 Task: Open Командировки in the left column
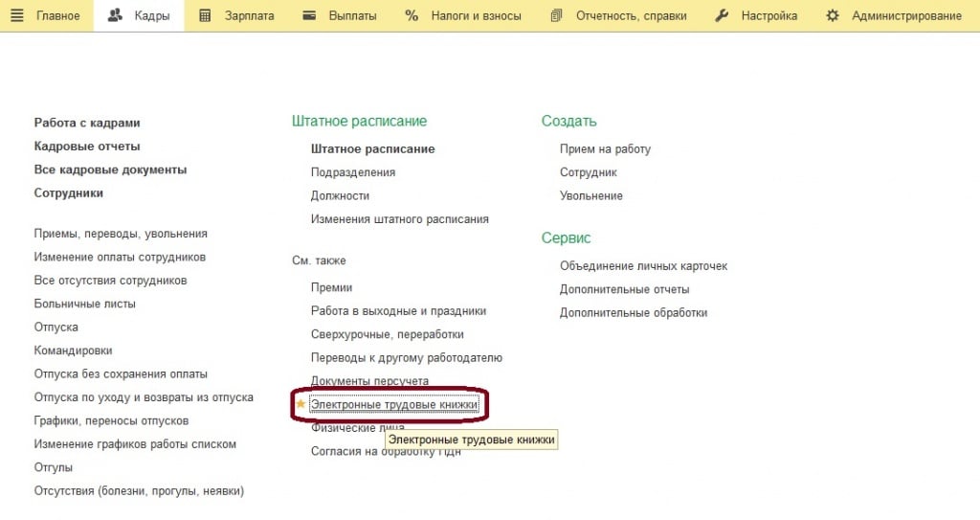pos(73,350)
